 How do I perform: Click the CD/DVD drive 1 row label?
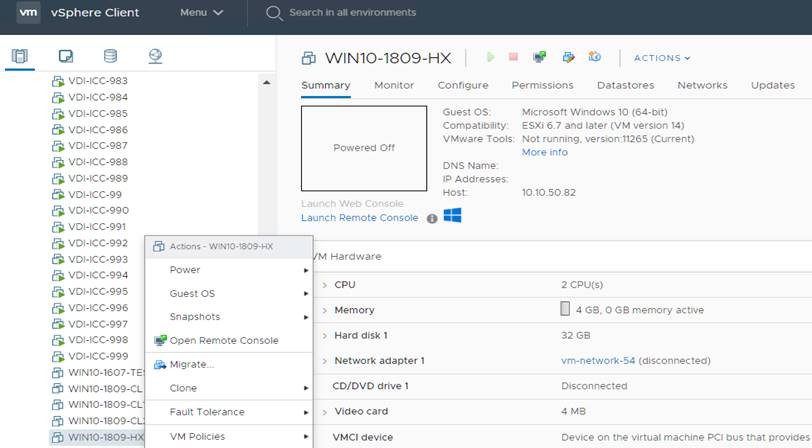coord(370,386)
